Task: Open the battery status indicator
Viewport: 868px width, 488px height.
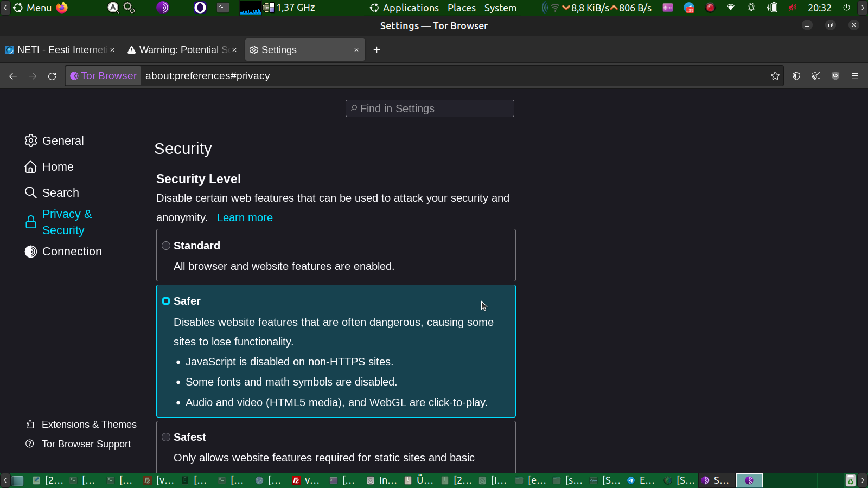Action: coord(772,8)
